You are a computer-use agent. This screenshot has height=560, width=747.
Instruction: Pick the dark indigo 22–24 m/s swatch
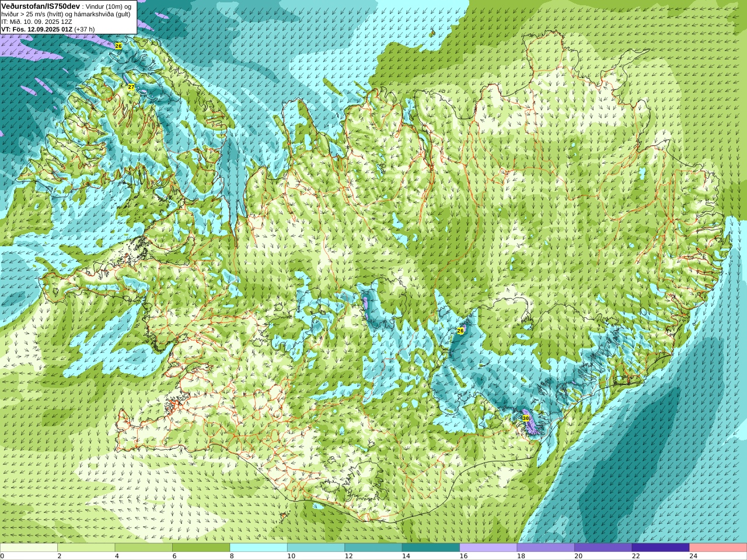661,548
